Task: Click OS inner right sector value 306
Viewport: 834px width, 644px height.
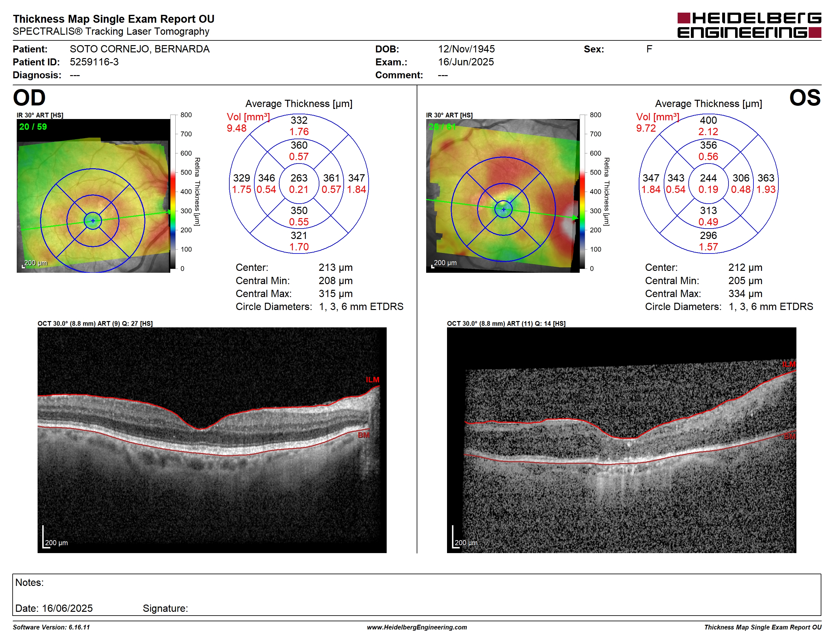Action: click(741, 178)
